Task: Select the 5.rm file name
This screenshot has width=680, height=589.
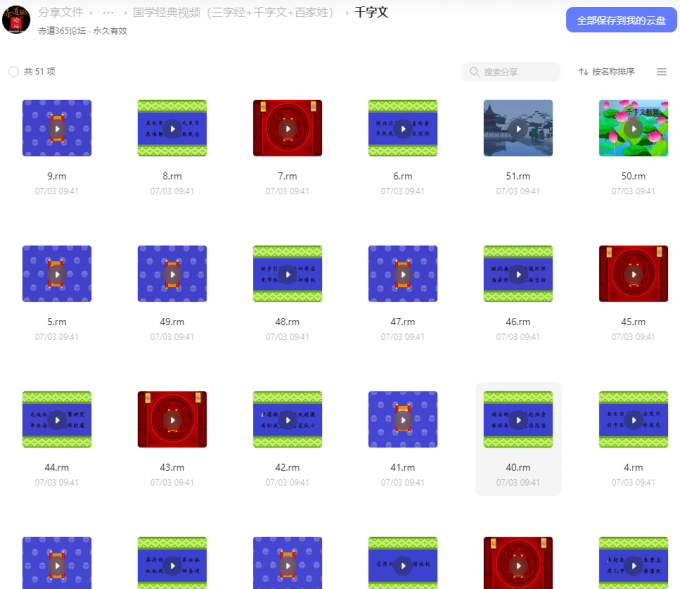Action: pyautogui.click(x=57, y=322)
